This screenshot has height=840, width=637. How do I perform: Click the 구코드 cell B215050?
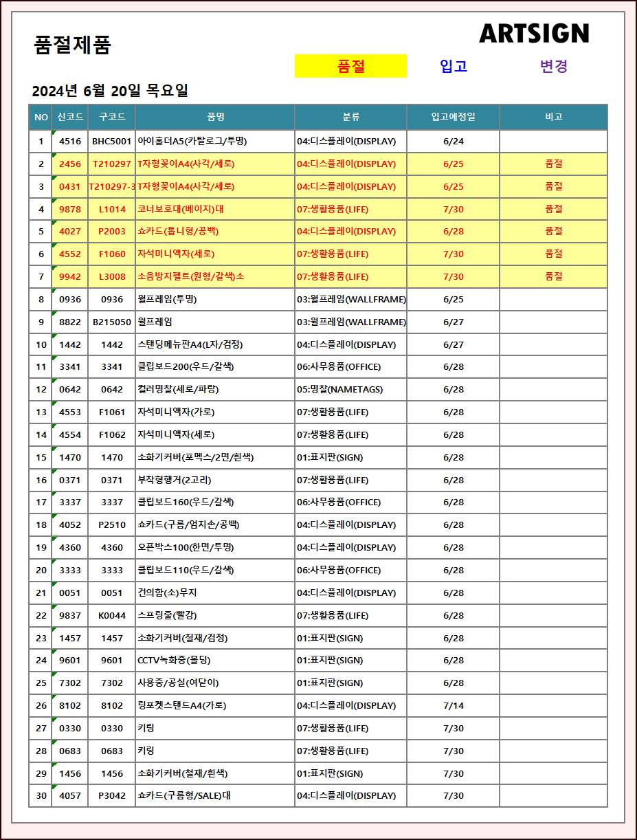pyautogui.click(x=112, y=322)
